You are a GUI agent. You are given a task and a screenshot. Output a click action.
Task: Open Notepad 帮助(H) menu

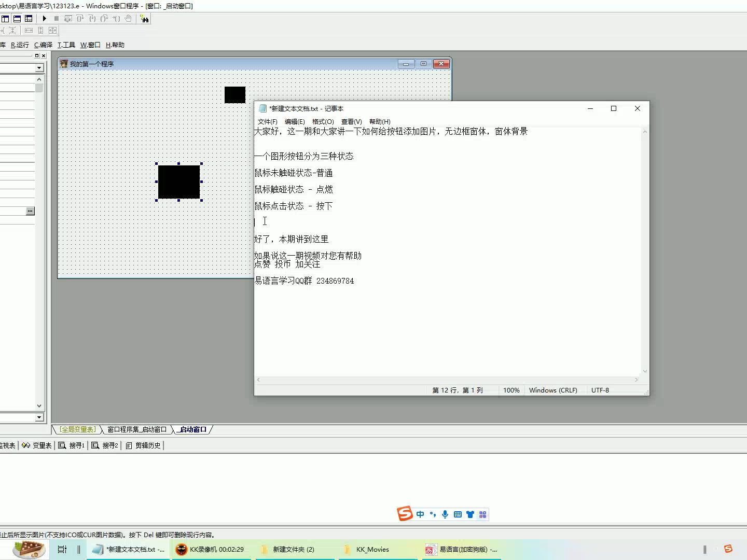click(380, 121)
